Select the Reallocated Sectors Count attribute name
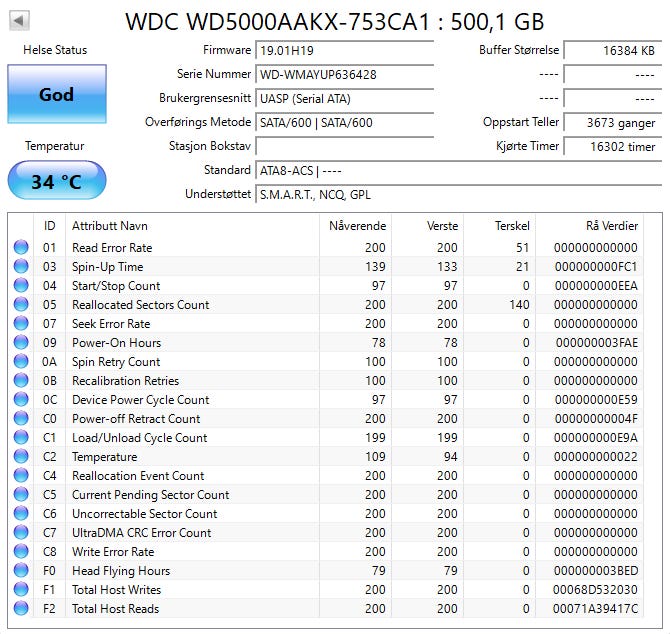 click(141, 305)
